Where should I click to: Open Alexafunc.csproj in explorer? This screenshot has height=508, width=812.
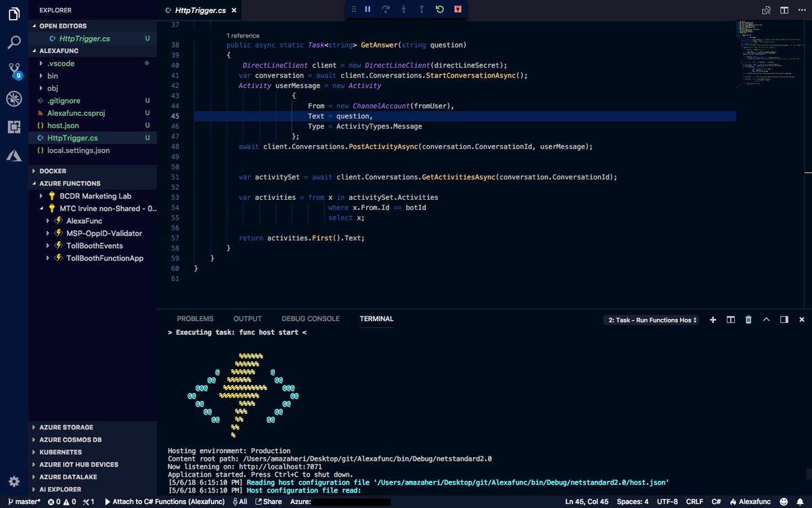tap(93, 113)
